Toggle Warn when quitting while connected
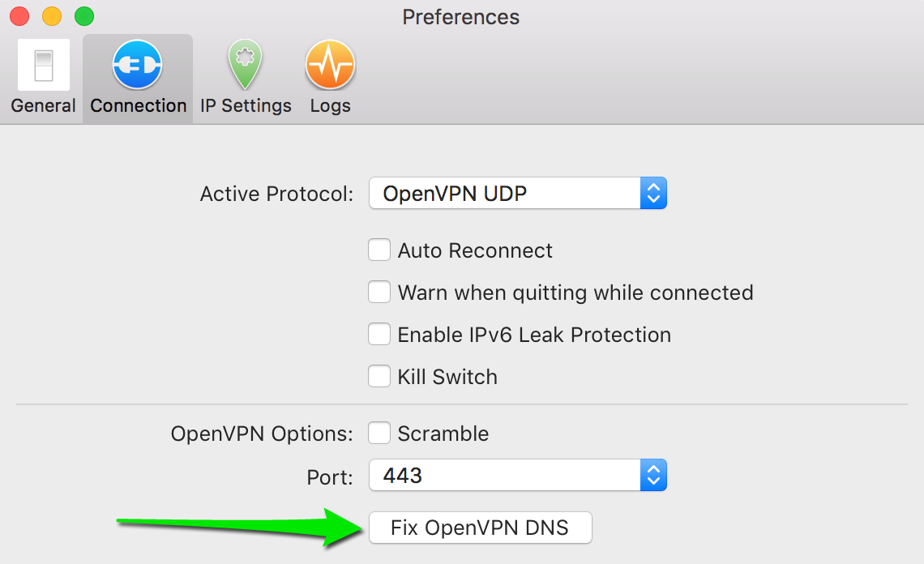The width and height of the screenshot is (924, 564). coord(379,293)
